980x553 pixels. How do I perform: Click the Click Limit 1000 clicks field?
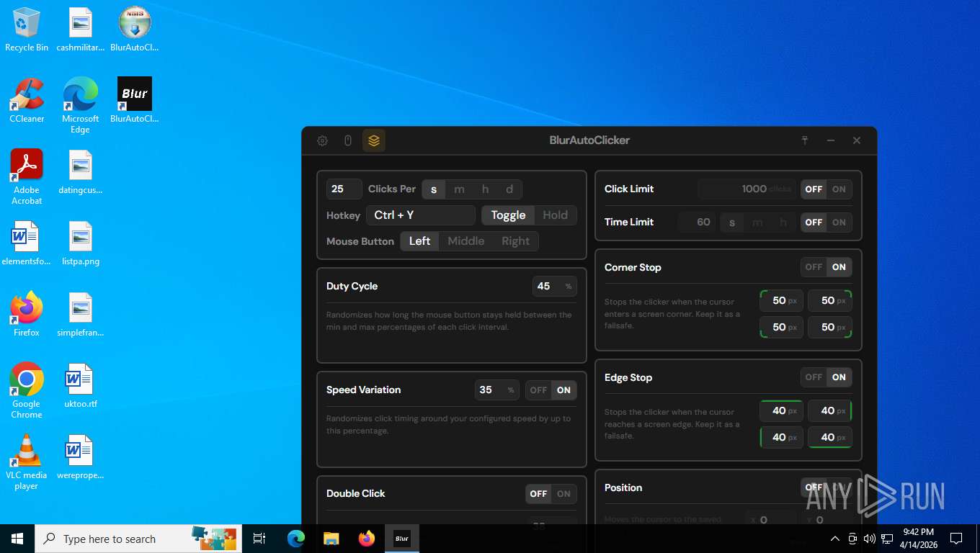[x=747, y=189]
